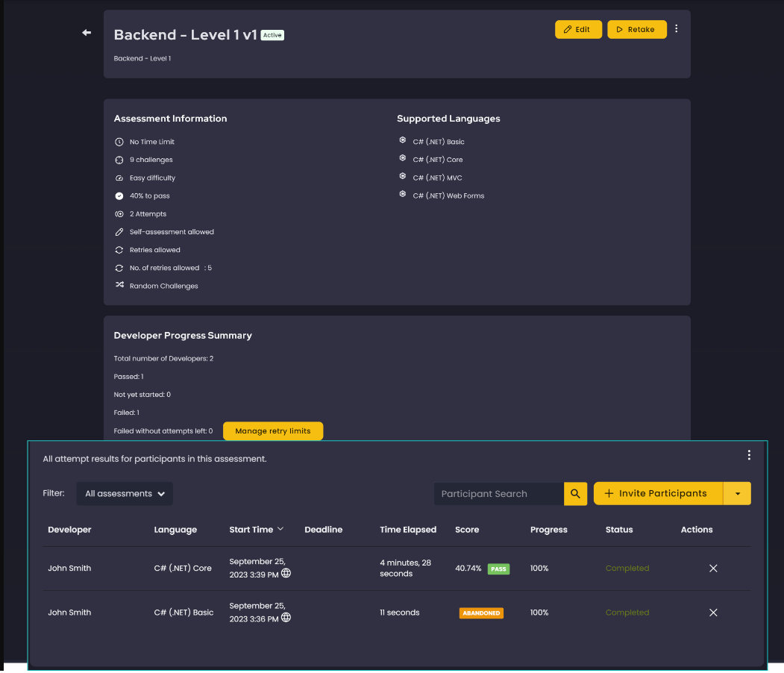Click the 'Not yet started: 0' line

coord(142,395)
